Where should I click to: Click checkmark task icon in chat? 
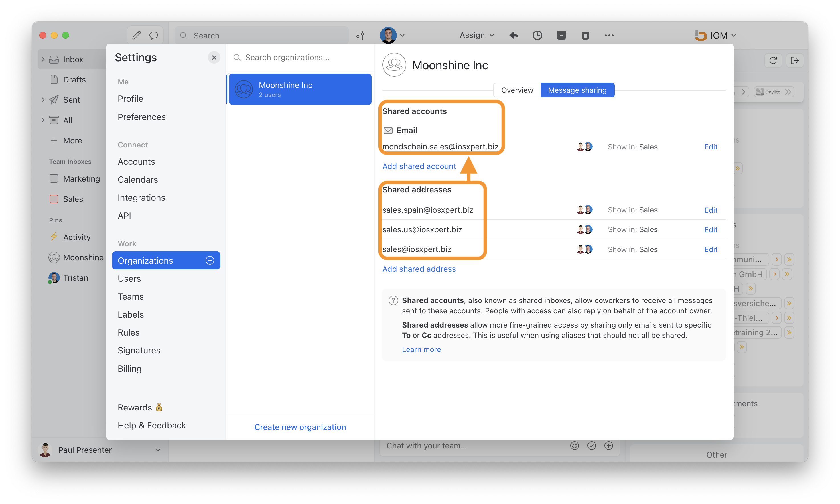click(x=591, y=446)
